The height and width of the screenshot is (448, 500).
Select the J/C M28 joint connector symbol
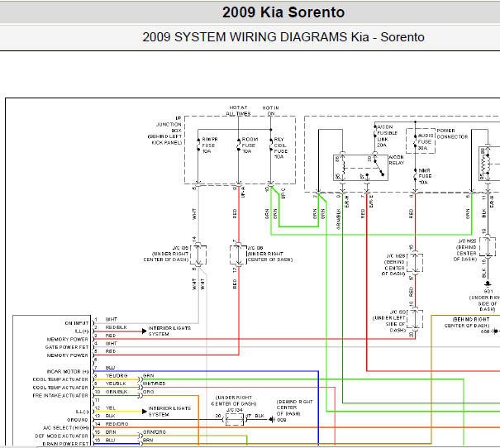pyautogui.click(x=415, y=263)
